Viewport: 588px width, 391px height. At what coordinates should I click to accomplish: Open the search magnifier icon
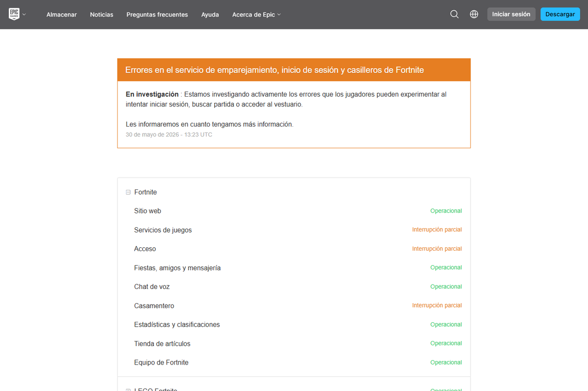454,14
